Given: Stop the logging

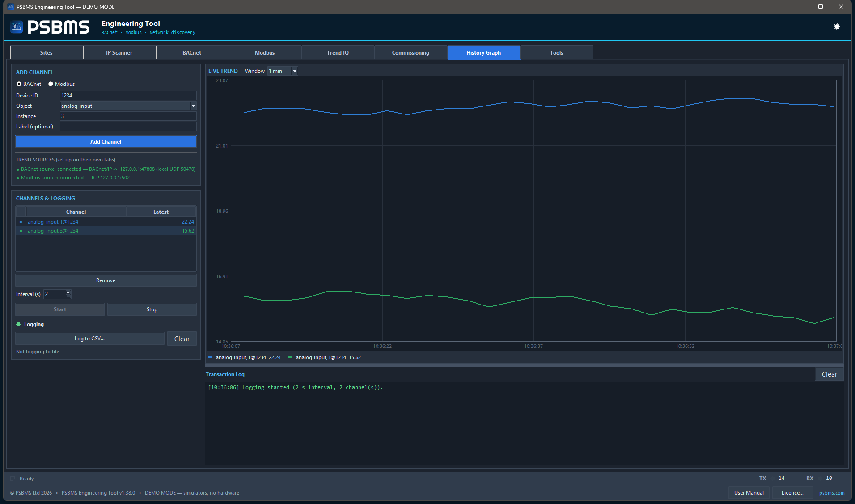Looking at the screenshot, I should click(x=152, y=309).
